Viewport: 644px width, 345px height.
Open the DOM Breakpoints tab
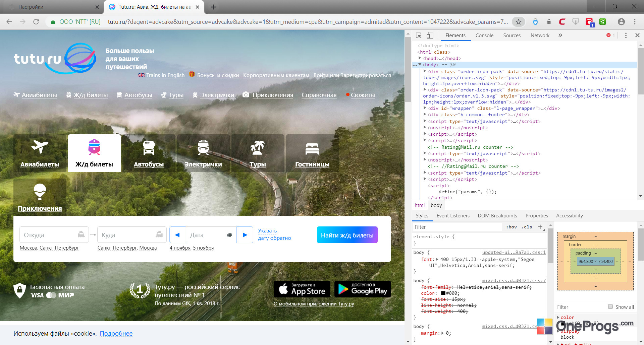[497, 216]
